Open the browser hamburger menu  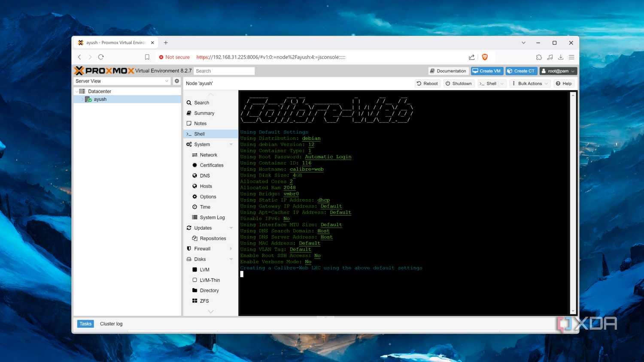571,57
